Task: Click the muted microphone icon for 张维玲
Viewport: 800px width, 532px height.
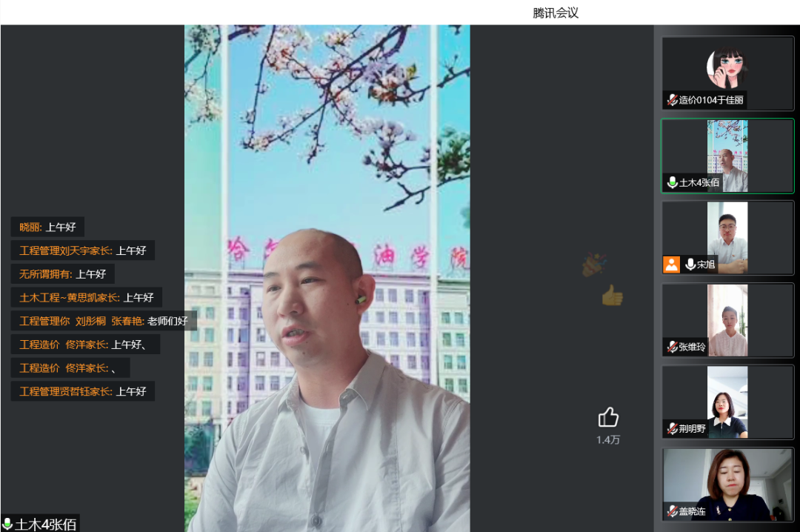Action: [x=672, y=347]
